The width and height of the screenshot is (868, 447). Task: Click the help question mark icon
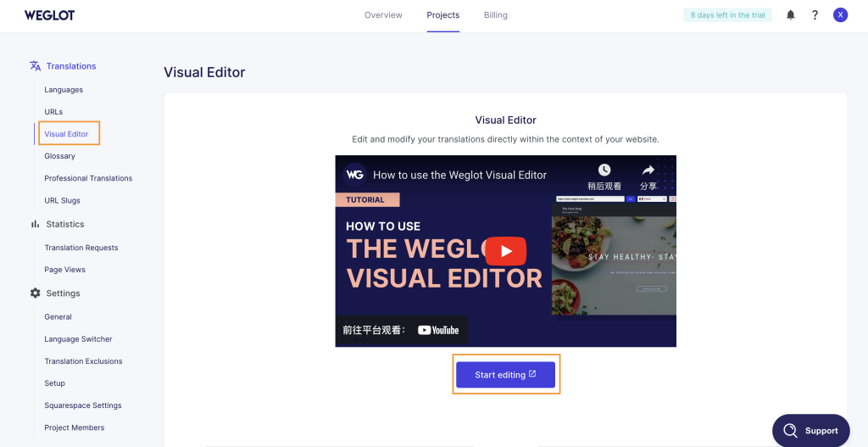pyautogui.click(x=815, y=15)
